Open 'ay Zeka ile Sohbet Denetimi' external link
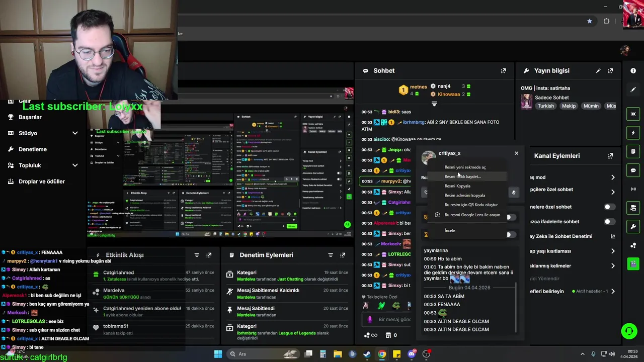This screenshot has width=644, height=362. [613, 236]
